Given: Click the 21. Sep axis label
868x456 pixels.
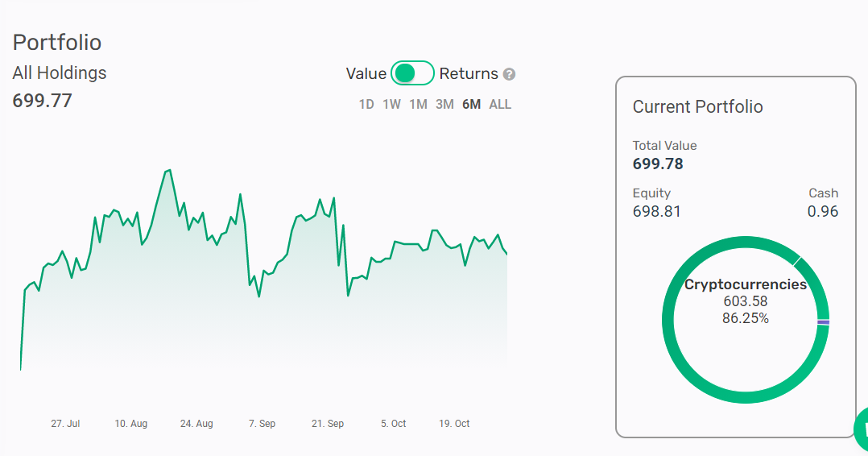Looking at the screenshot, I should tap(328, 423).
